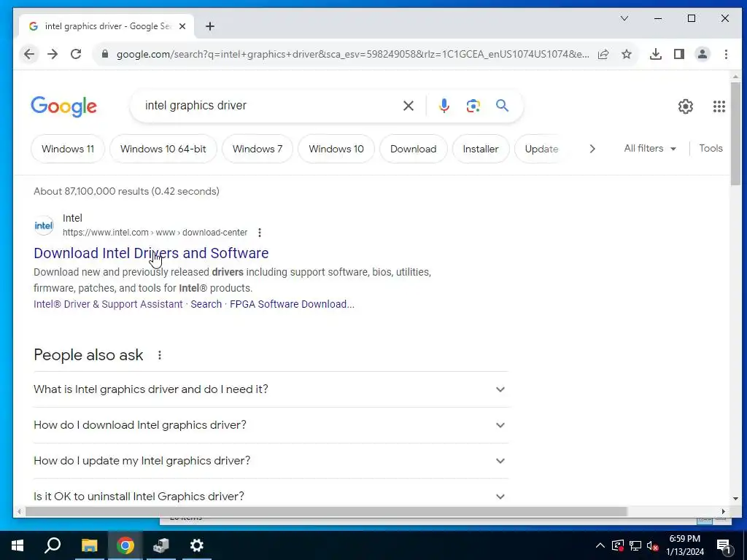Expand How do I download question
The width and height of the screenshot is (747, 560).
click(x=271, y=425)
